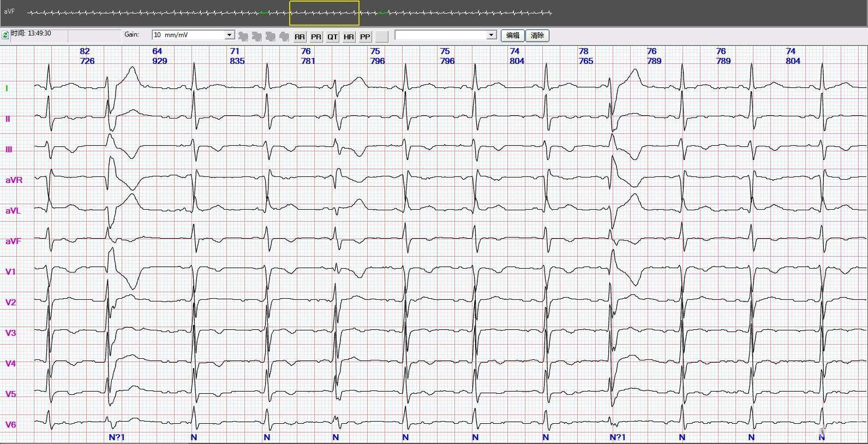The image size is (868, 444).
Task: Click the 929 RR interval value
Action: tap(159, 61)
